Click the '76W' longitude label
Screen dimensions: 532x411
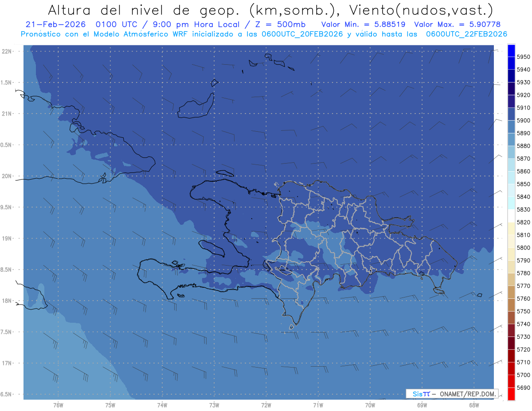click(58, 405)
